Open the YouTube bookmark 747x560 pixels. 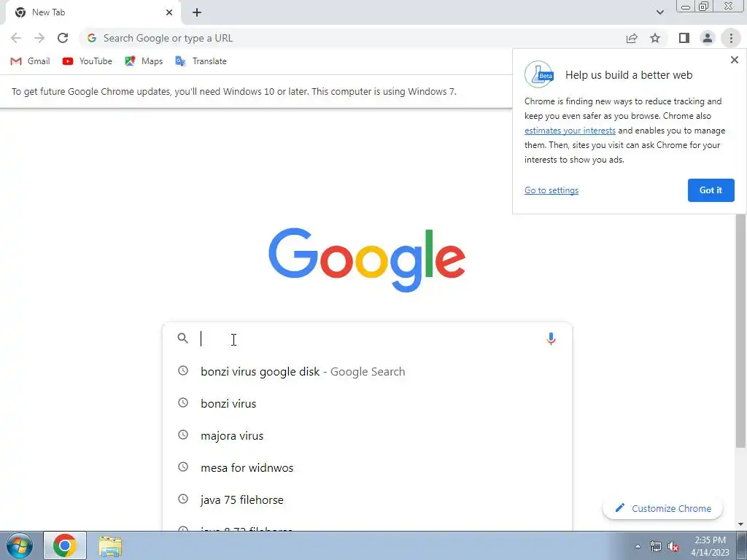pos(88,61)
